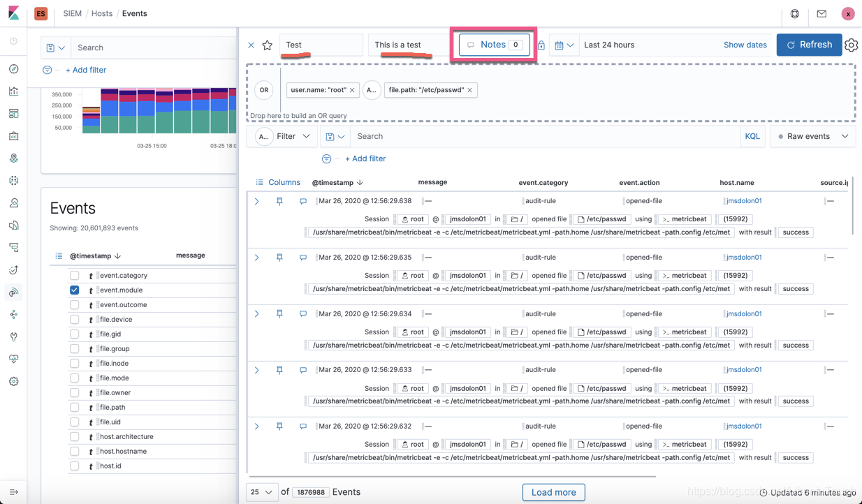This screenshot has width=862, height=504.
Task: Expand the sidebar navigation at bottom
Action: (x=13, y=492)
